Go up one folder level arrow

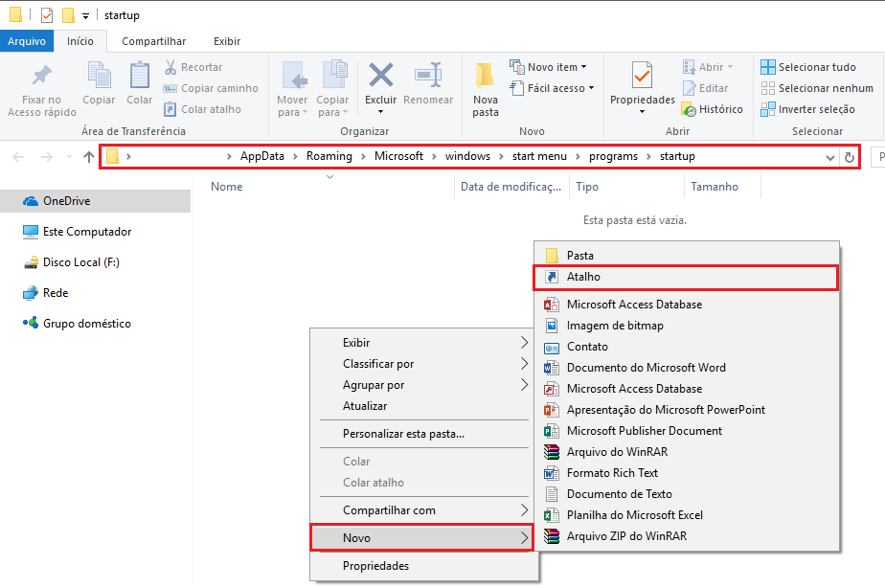[x=89, y=157]
